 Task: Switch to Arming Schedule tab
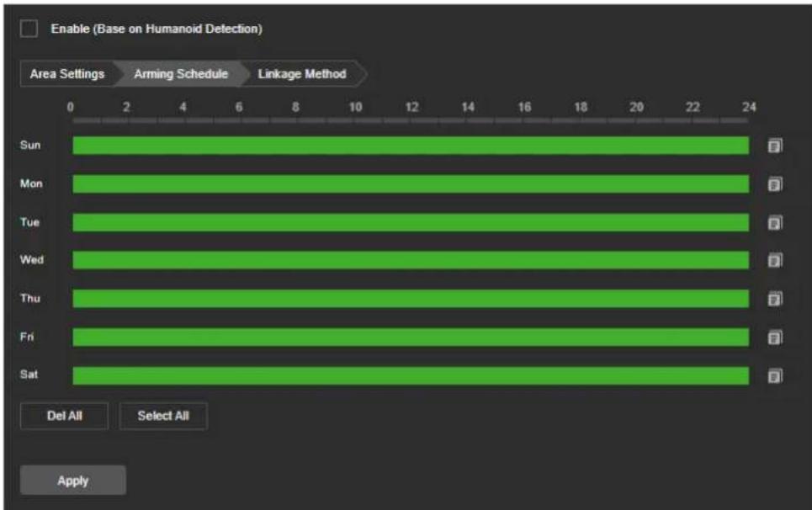pyautogui.click(x=181, y=74)
